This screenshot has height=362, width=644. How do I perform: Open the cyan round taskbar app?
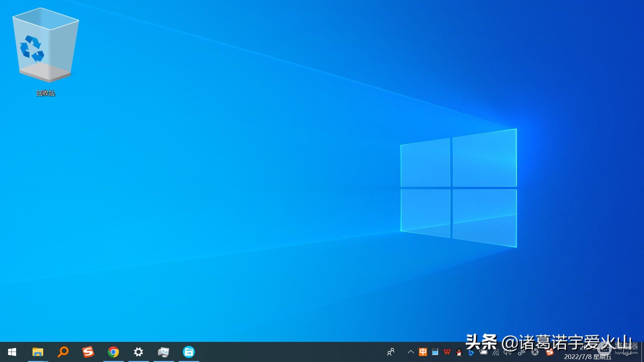click(x=189, y=352)
